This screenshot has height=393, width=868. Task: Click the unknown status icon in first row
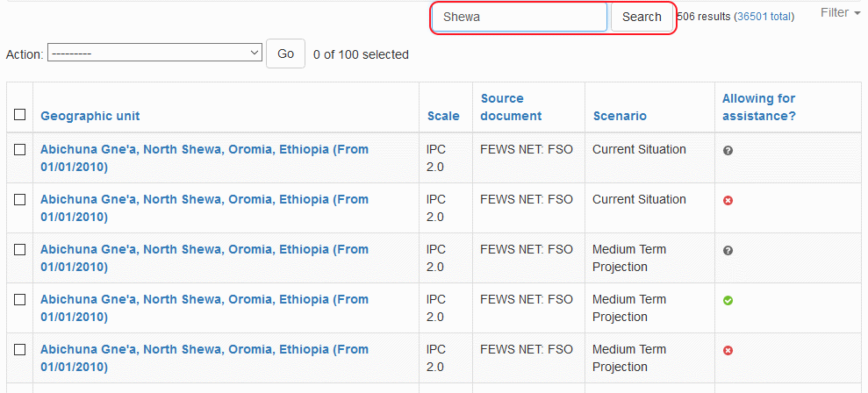(x=728, y=151)
